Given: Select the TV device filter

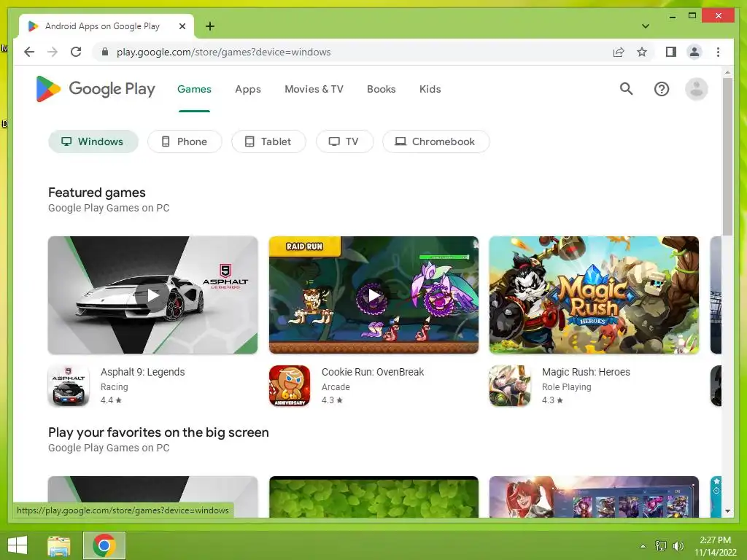Looking at the screenshot, I should [345, 141].
